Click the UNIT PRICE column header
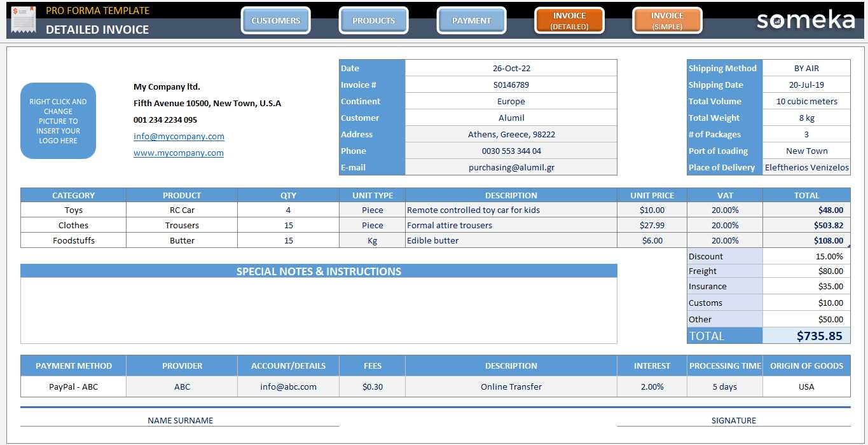The width and height of the screenshot is (868, 445). pyautogui.click(x=652, y=195)
